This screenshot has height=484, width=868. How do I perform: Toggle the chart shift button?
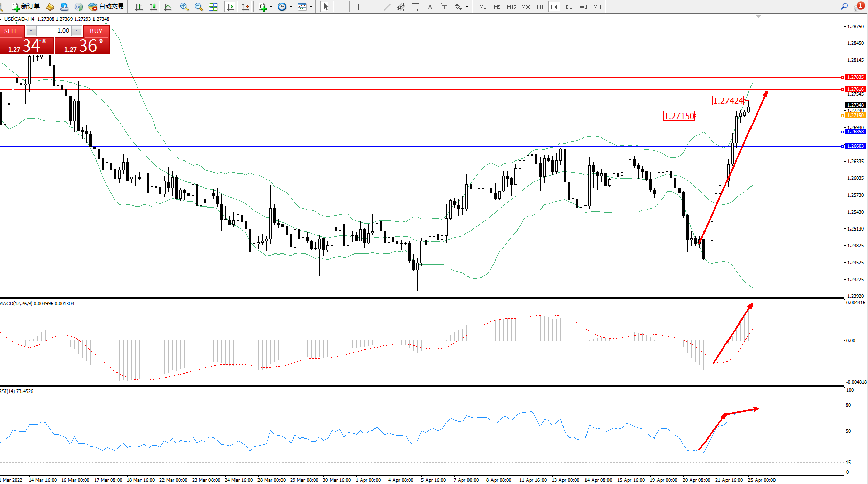coord(245,7)
